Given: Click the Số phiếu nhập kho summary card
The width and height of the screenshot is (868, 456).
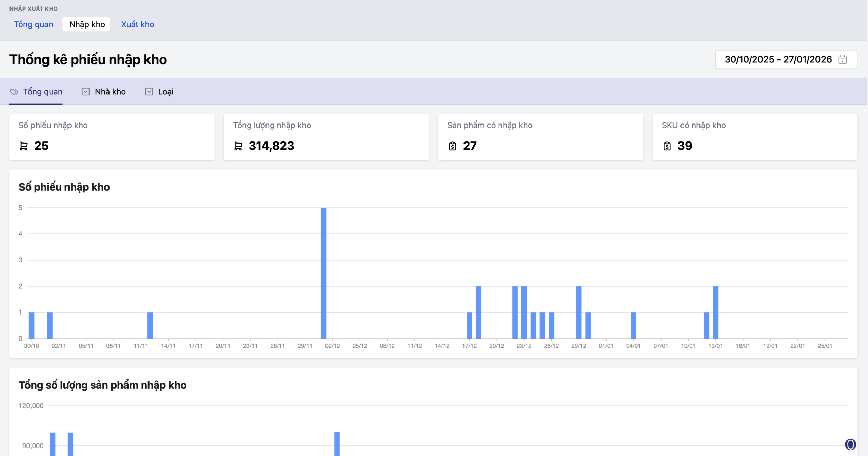Looking at the screenshot, I should [112, 137].
